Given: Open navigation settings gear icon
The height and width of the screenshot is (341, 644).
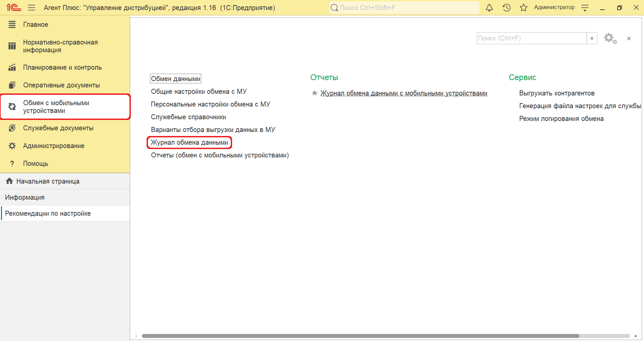Looking at the screenshot, I should pyautogui.click(x=610, y=39).
